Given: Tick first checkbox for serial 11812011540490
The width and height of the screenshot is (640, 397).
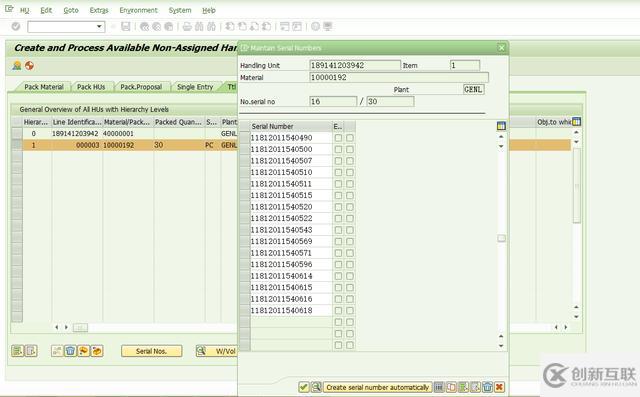Looking at the screenshot, I should point(338,138).
